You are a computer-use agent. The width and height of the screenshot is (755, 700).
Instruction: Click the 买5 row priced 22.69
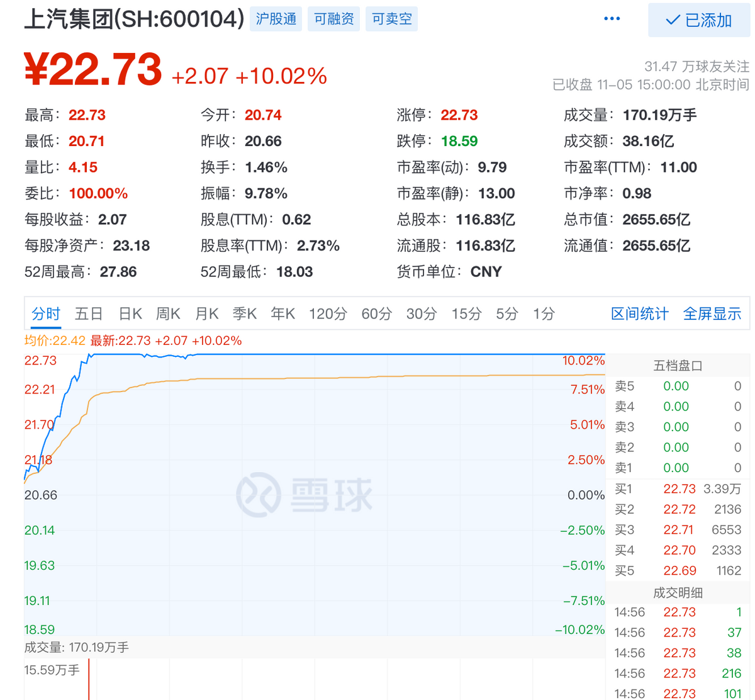tap(678, 570)
